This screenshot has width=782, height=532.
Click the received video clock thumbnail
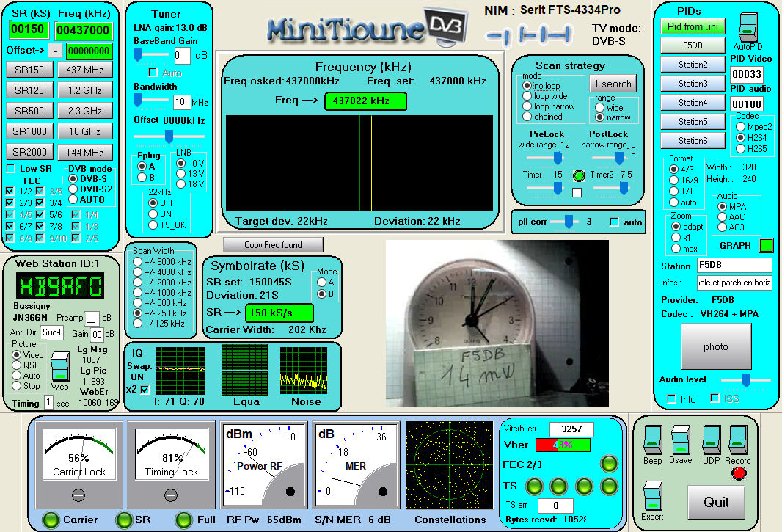coord(497,324)
